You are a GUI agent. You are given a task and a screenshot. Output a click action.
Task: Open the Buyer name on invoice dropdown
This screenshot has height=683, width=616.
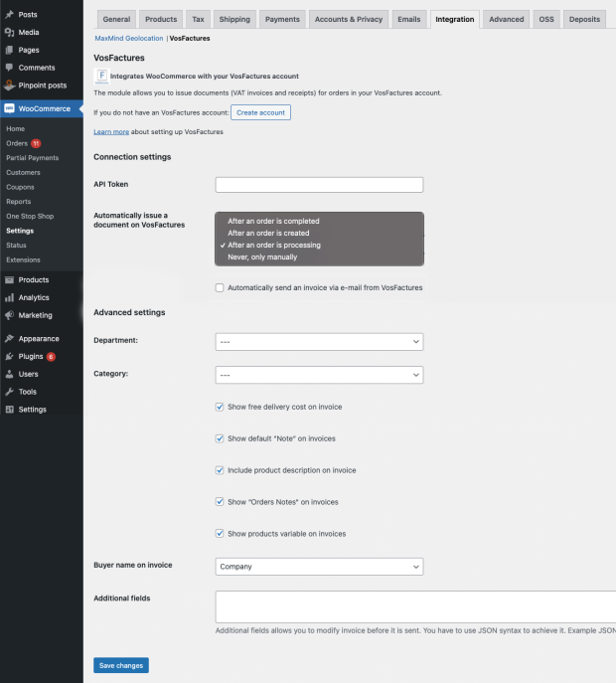tap(319, 567)
